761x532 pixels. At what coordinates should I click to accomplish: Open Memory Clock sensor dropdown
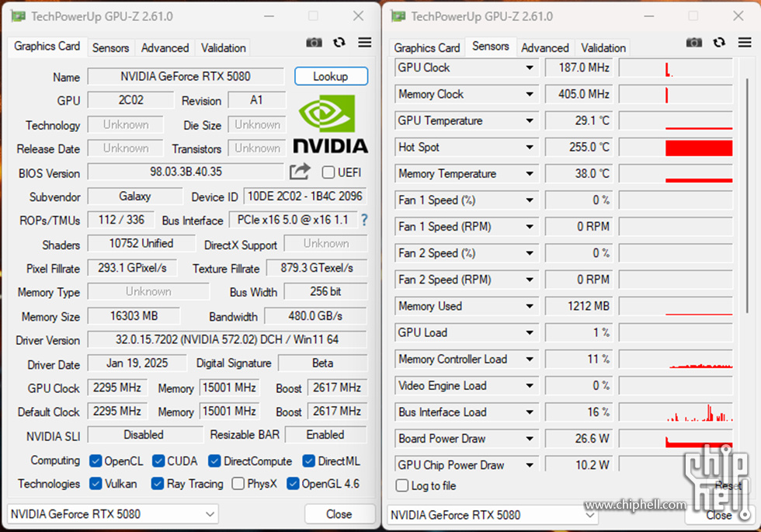530,94
